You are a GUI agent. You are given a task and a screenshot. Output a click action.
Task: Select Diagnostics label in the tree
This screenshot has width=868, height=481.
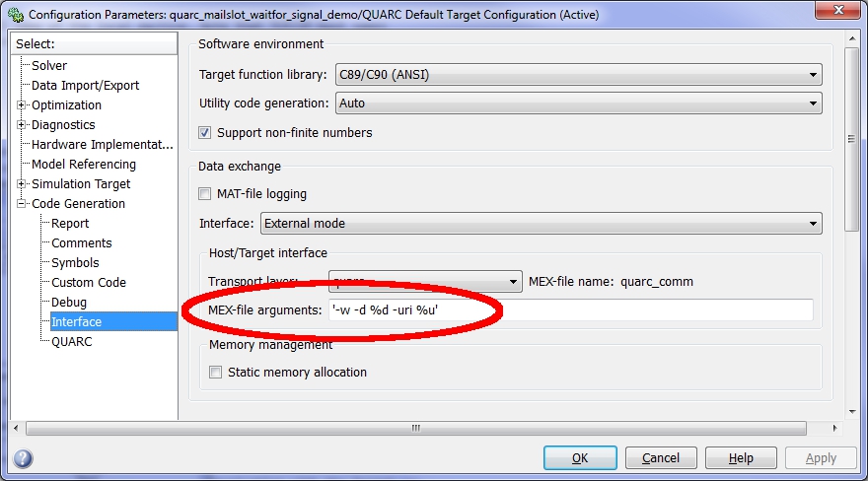coord(63,125)
